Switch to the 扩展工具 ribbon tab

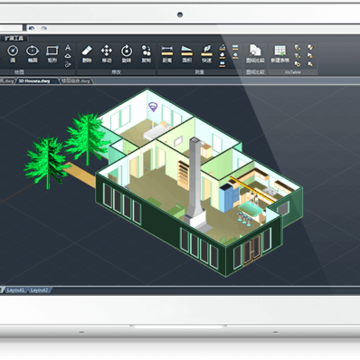(14, 38)
